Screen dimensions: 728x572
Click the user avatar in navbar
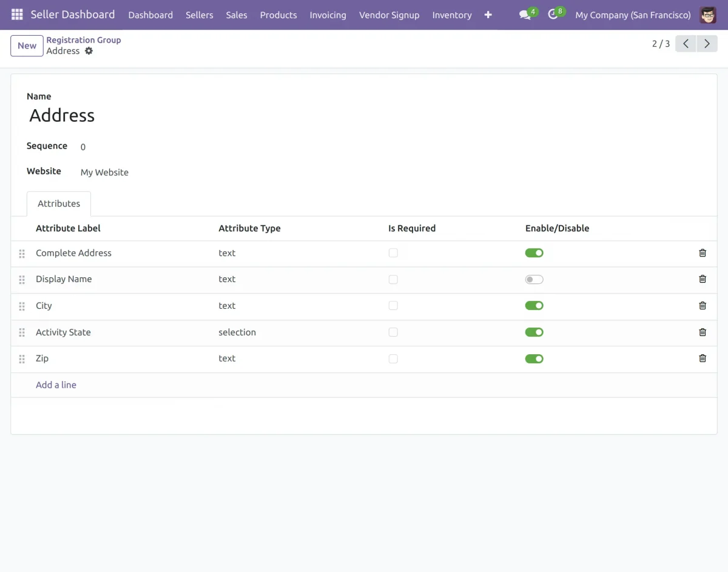coord(707,15)
